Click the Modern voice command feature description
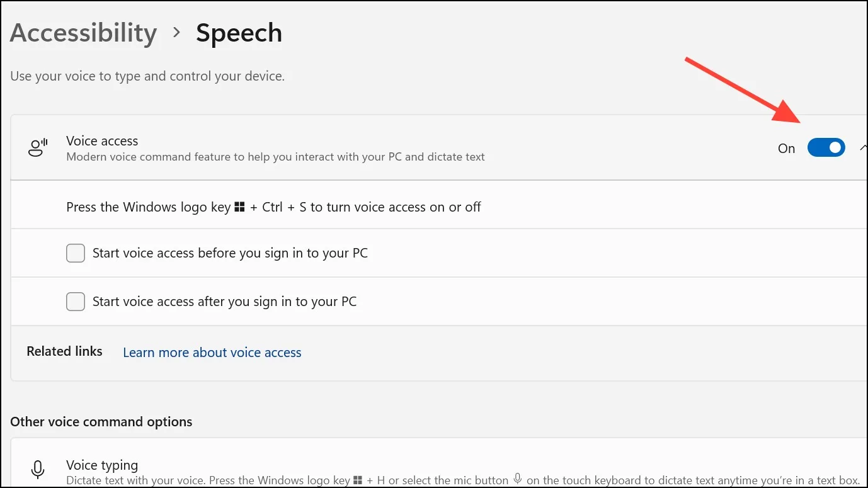 coord(275,157)
